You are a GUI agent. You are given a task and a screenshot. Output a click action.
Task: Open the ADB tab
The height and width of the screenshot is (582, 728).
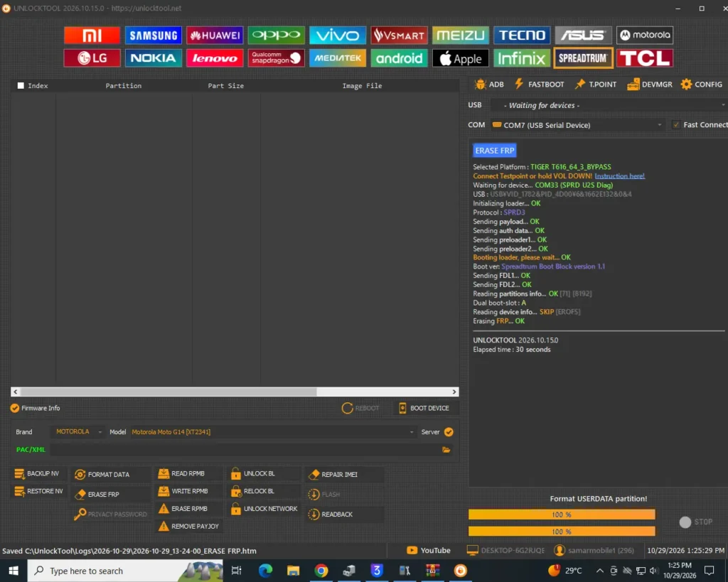(489, 85)
